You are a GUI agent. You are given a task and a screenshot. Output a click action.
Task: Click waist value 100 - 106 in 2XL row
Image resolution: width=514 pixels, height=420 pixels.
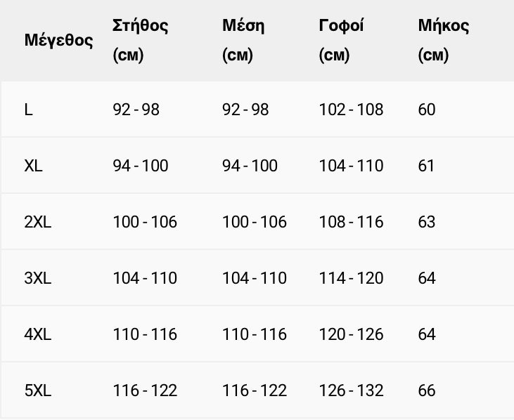click(x=255, y=222)
